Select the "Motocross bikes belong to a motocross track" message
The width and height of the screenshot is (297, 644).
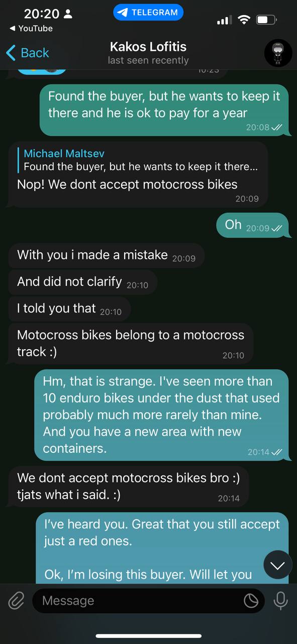(x=131, y=344)
